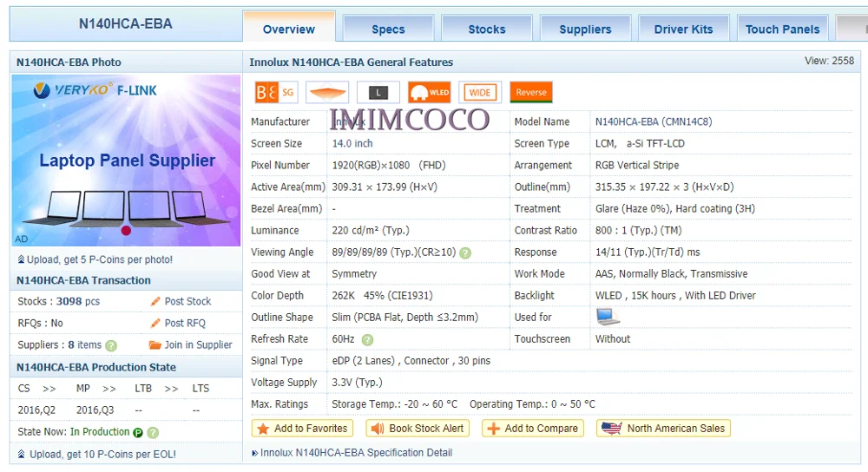Click the VERYKO logo in the ad
868x472 pixels.
click(x=72, y=89)
